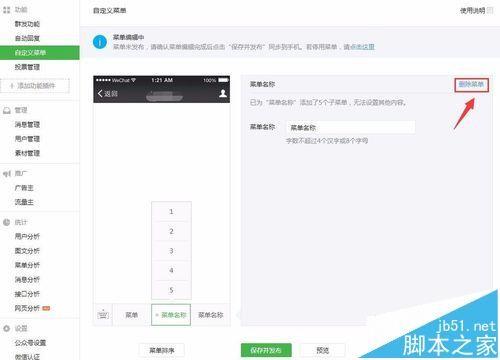500x360 pixels.
Task: Click the 管理 section icon in sidebar
Action: [x=7, y=110]
